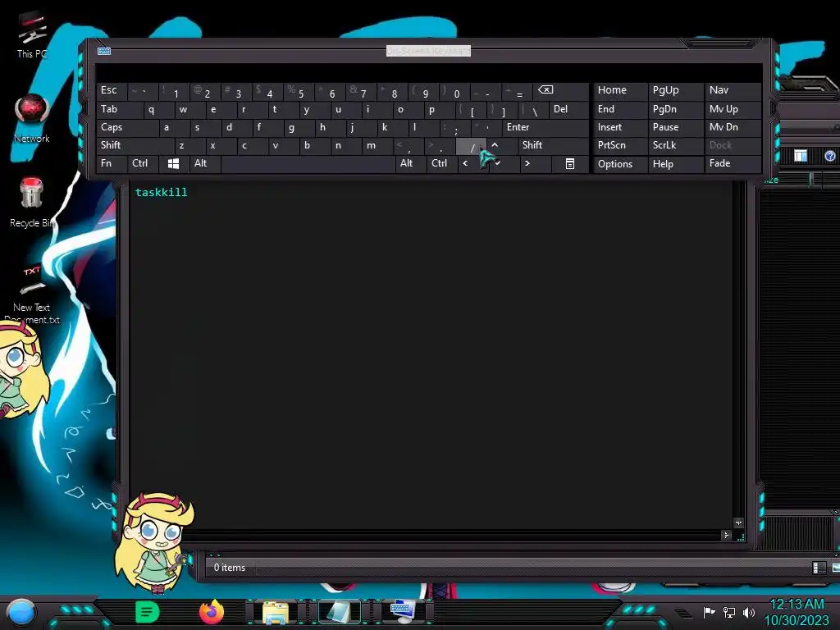Open This PC desktop icon
840x630 pixels.
click(x=32, y=34)
